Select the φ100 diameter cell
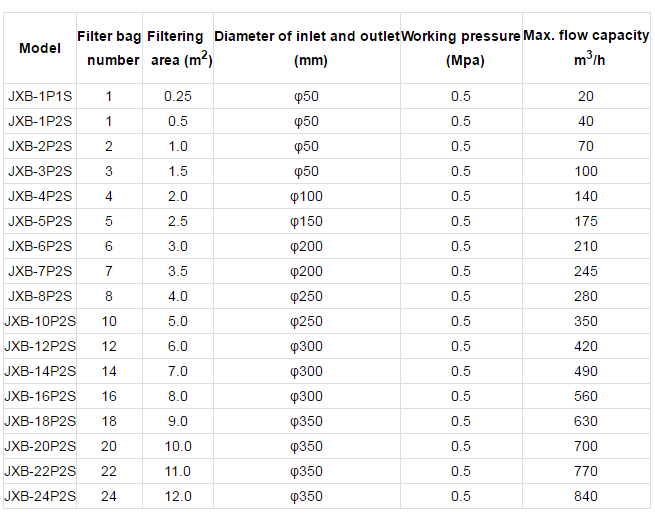 [x=307, y=196]
